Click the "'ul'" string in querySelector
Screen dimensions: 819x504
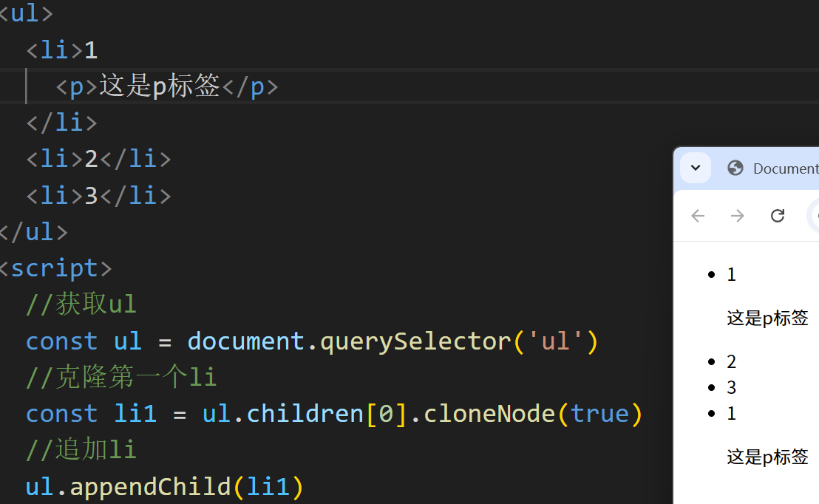coord(555,341)
